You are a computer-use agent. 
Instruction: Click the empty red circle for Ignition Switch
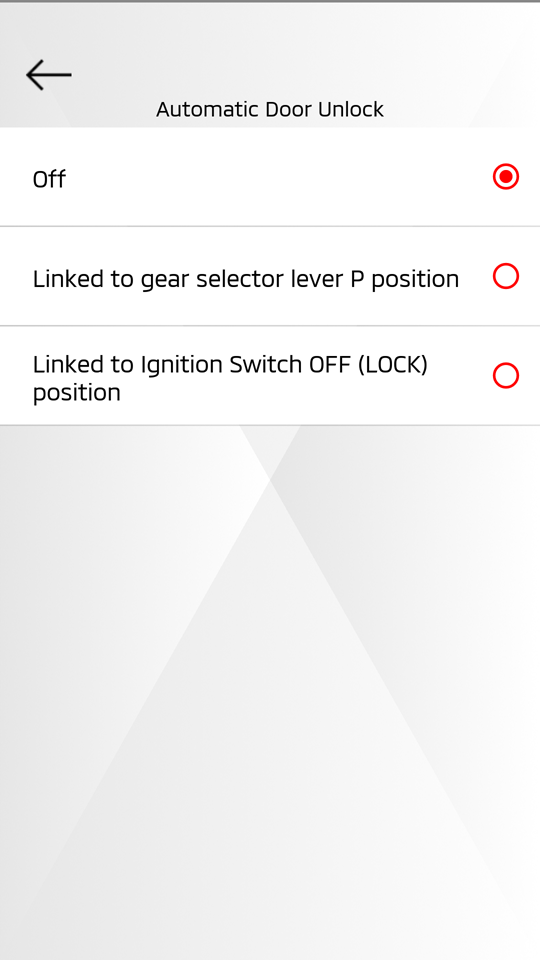[x=506, y=376]
